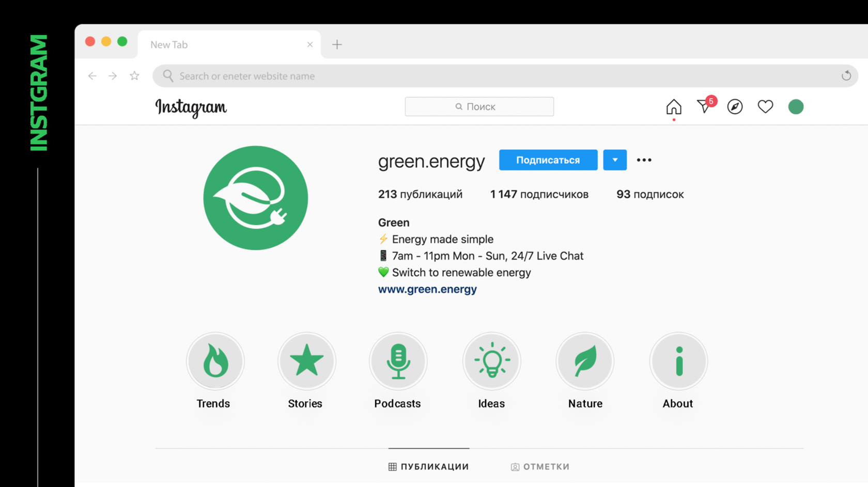The height and width of the screenshot is (487, 868).
Task: View 93 подписок following list
Action: point(650,195)
